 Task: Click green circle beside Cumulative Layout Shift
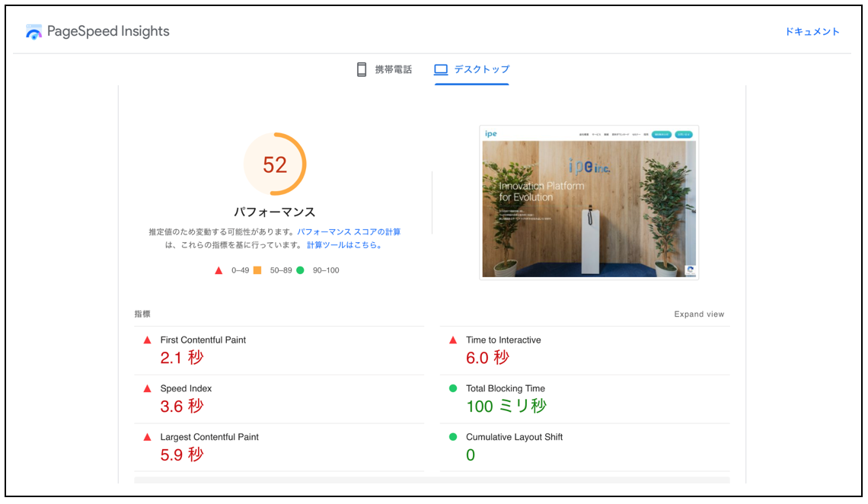click(x=453, y=437)
